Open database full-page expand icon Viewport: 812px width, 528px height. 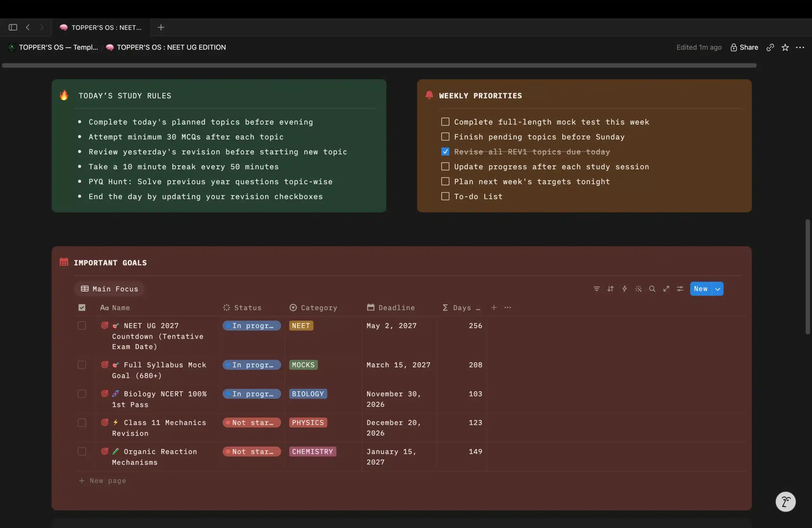666,289
